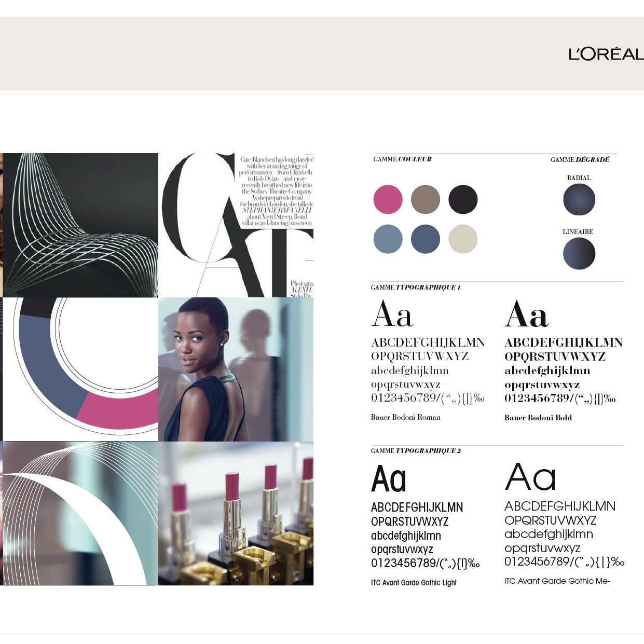Choose the light steel blue swatch

(388, 239)
